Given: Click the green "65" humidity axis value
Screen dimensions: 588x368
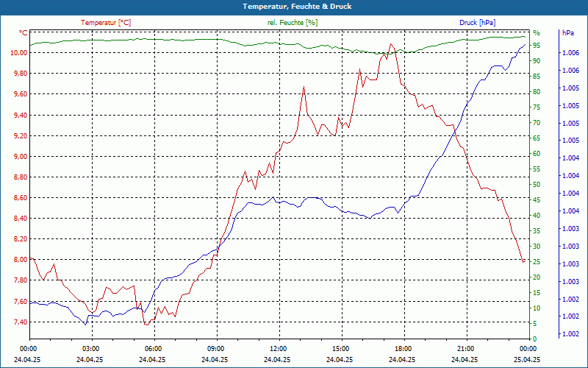Looking at the screenshot, I should pos(537,138).
